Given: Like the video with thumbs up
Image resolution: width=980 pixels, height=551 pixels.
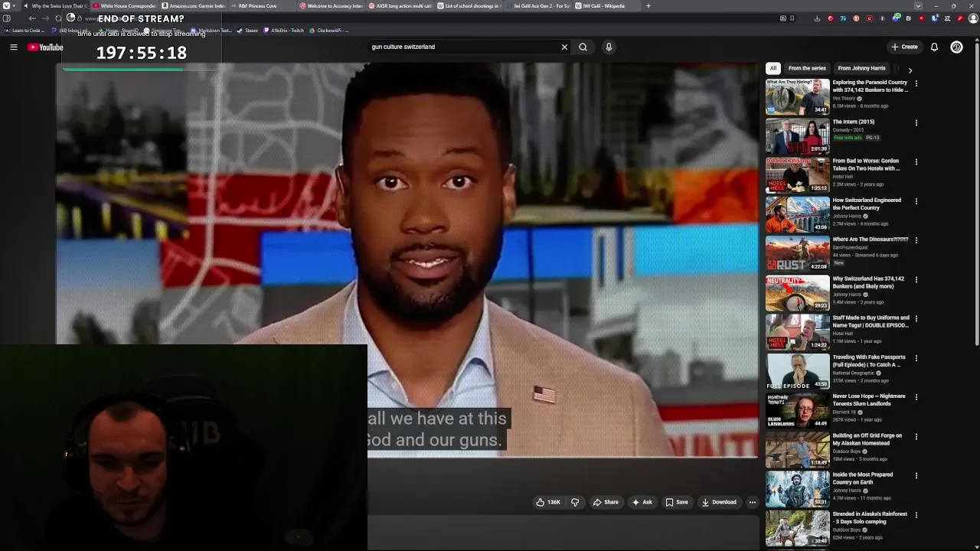Looking at the screenshot, I should coord(548,502).
